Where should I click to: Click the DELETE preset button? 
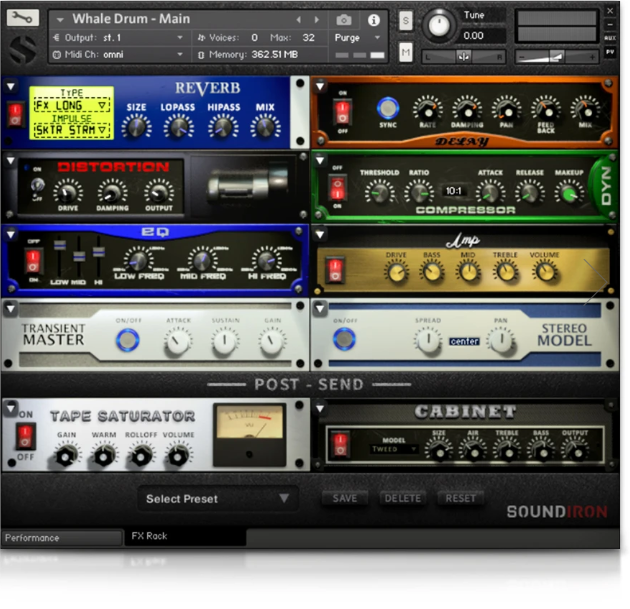(403, 499)
